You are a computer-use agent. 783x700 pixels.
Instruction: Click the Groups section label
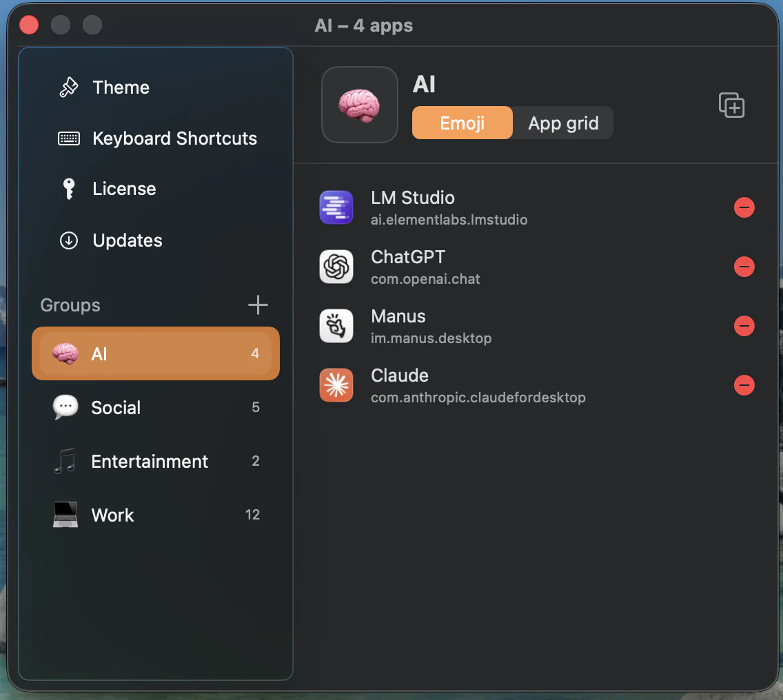(x=70, y=305)
